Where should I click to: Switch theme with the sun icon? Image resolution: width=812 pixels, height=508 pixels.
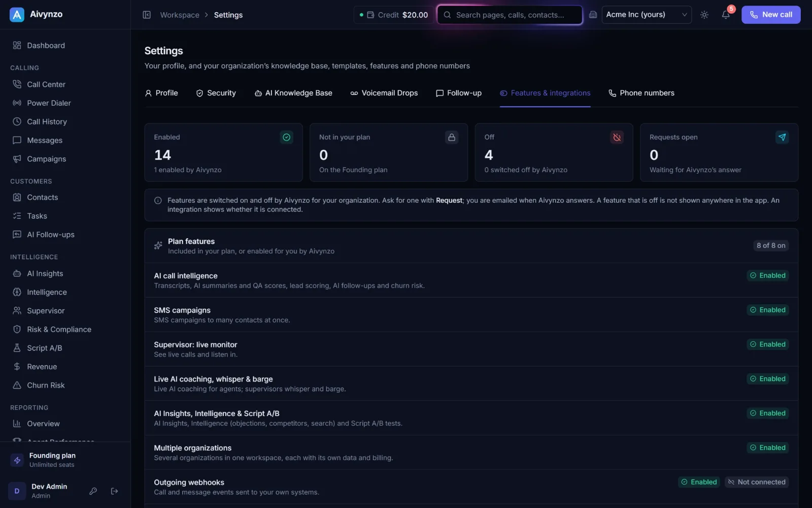[x=704, y=15]
